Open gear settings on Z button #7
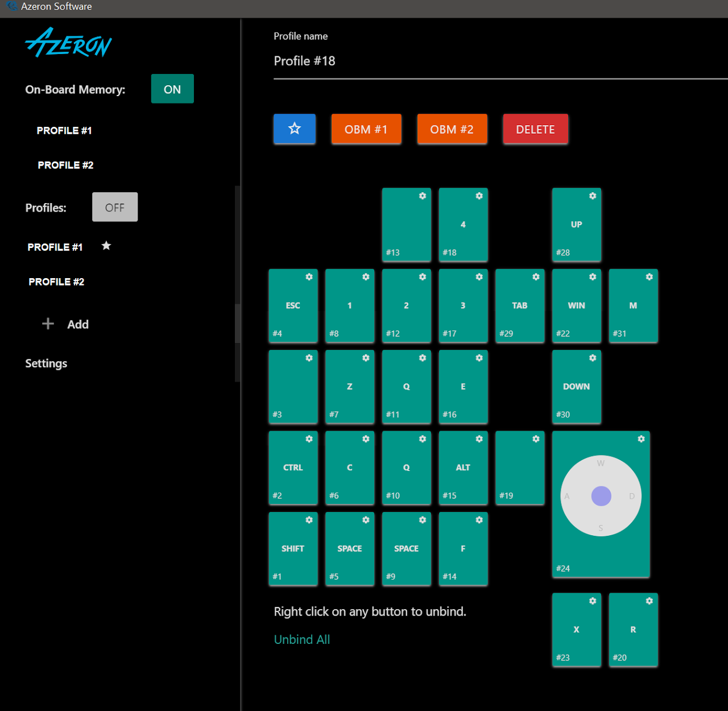Viewport: 728px width, 711px height. coord(366,358)
